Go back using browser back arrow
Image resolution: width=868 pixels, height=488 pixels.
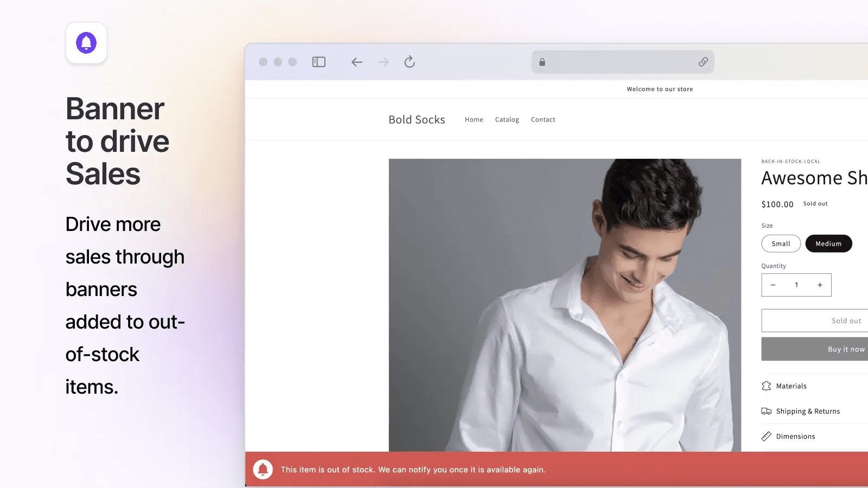[356, 62]
